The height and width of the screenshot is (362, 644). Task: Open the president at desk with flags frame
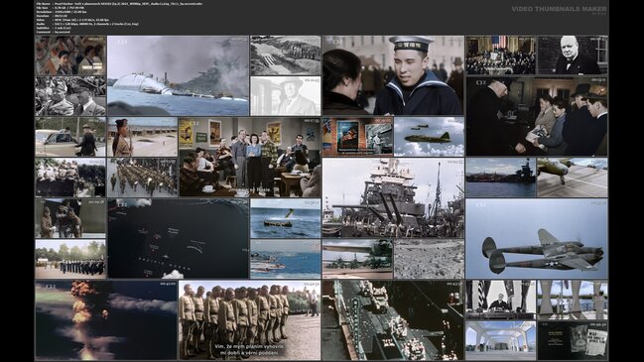(x=501, y=301)
